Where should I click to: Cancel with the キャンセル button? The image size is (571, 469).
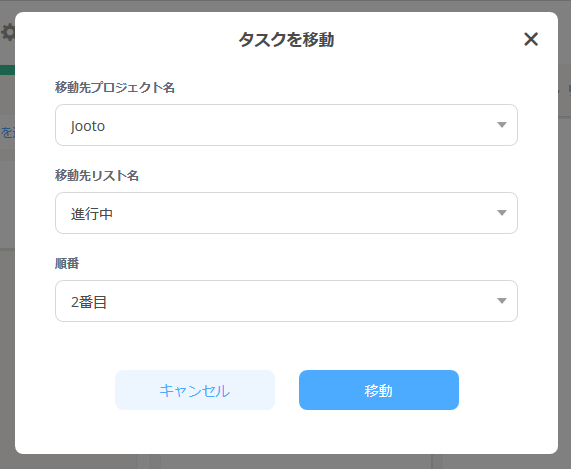(x=195, y=390)
